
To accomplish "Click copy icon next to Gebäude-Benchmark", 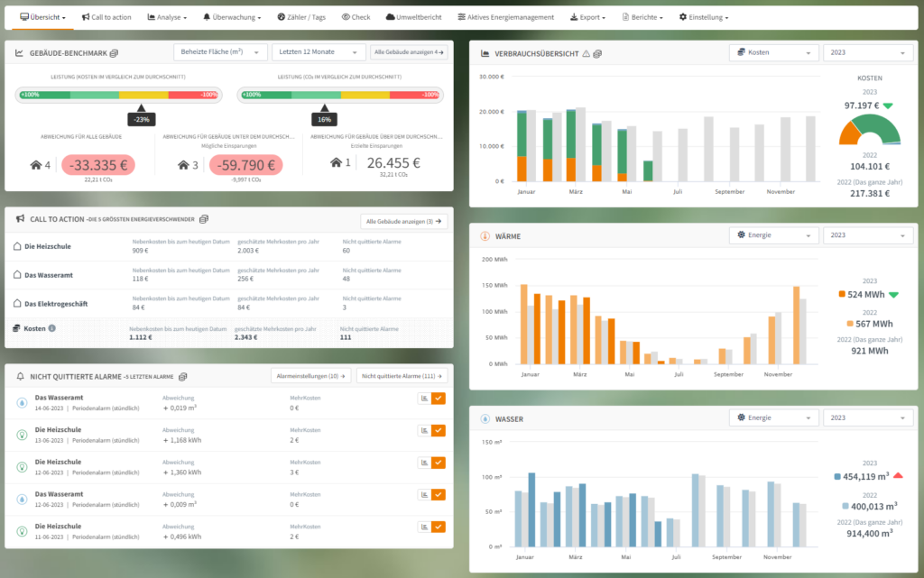I will click(115, 53).
